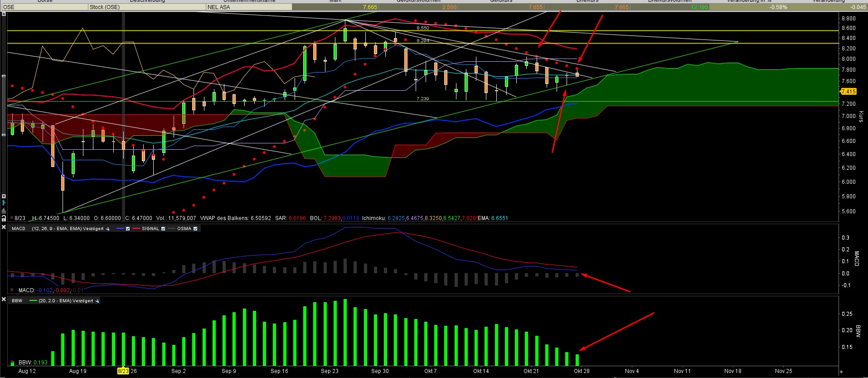This screenshot has height=378, width=868.
Task: Click the MACD panel title label
Action: click(19, 229)
